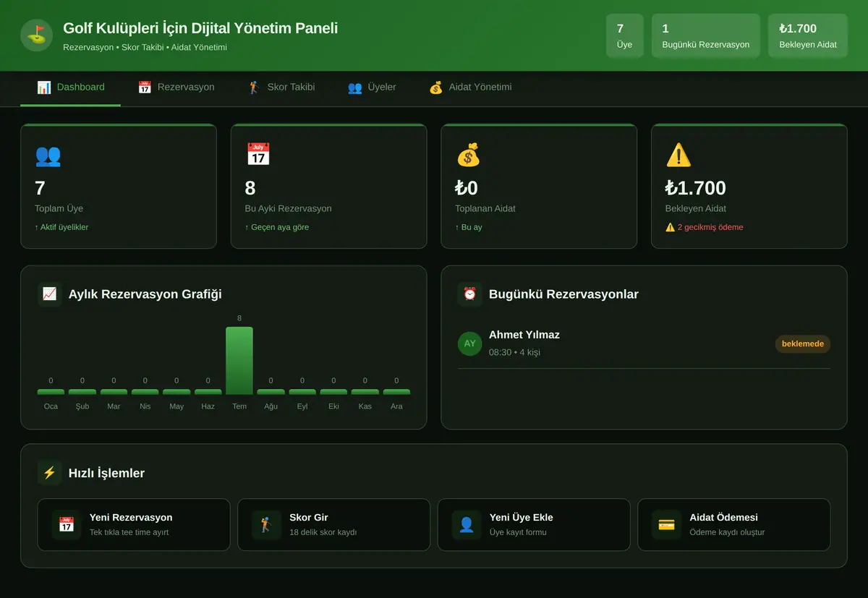Open the Dashboard tab

coord(70,87)
